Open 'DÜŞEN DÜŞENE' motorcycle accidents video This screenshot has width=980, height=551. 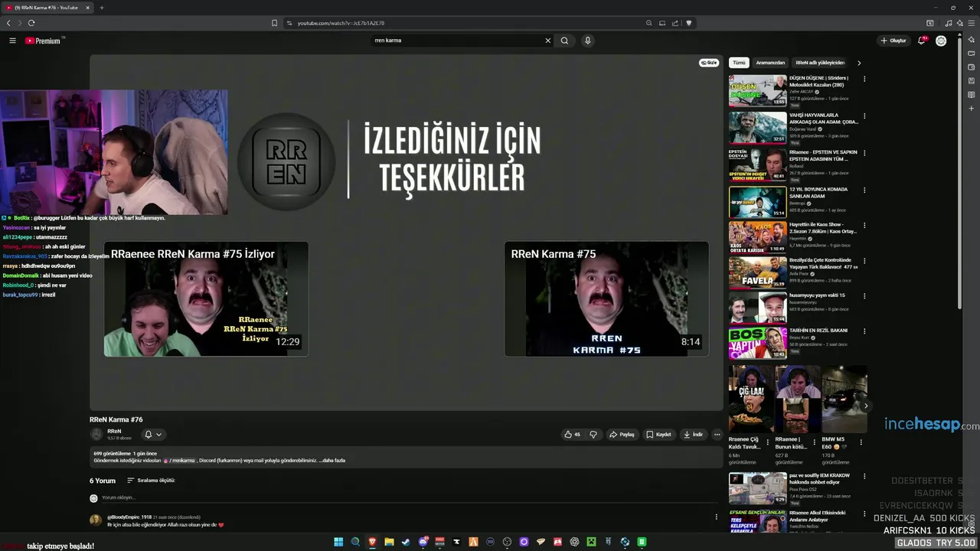[757, 90]
